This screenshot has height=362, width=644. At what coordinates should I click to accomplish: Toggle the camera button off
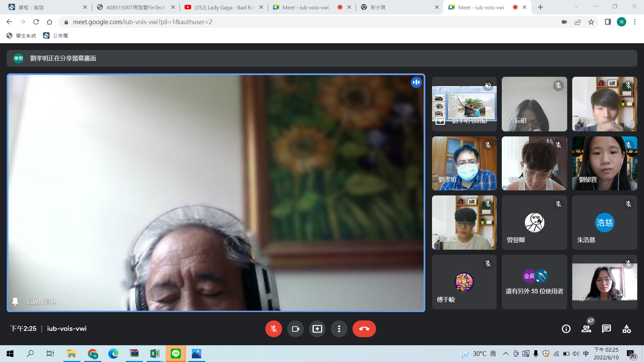(x=295, y=329)
